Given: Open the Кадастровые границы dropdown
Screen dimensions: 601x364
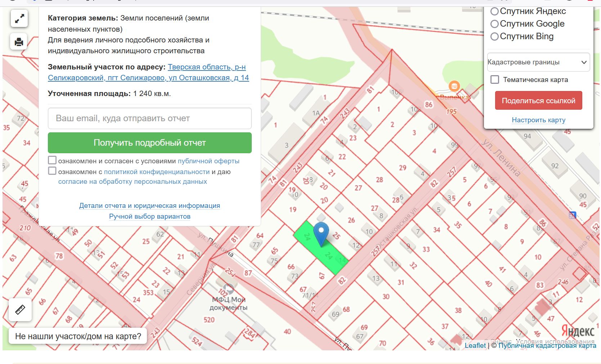Looking at the screenshot, I should point(538,62).
